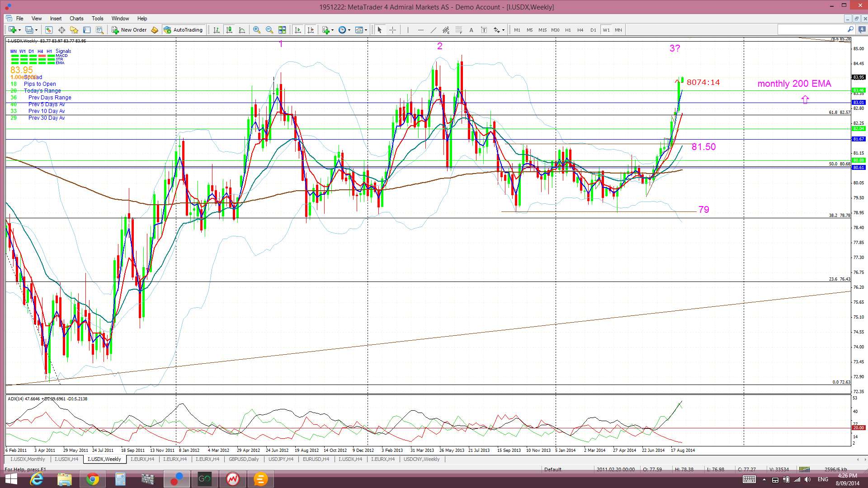Toggle chart shift from right border

click(x=311, y=30)
